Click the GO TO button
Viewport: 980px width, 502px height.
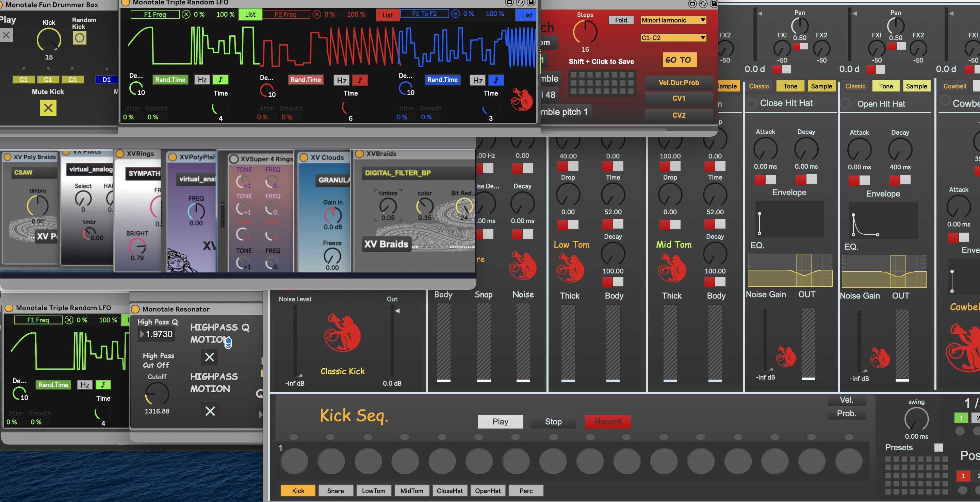tap(679, 60)
